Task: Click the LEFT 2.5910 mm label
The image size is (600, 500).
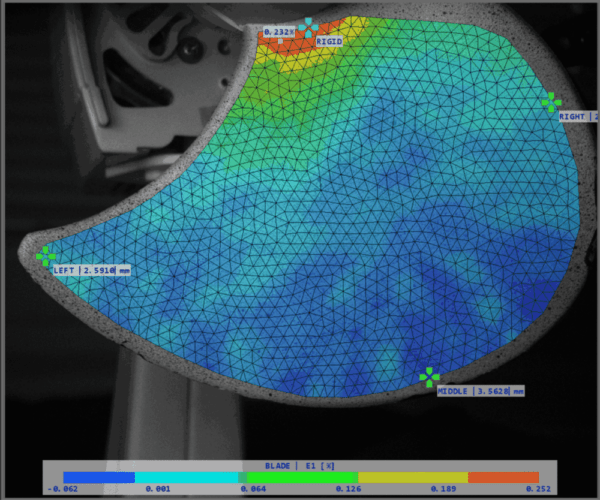Action: pyautogui.click(x=91, y=270)
